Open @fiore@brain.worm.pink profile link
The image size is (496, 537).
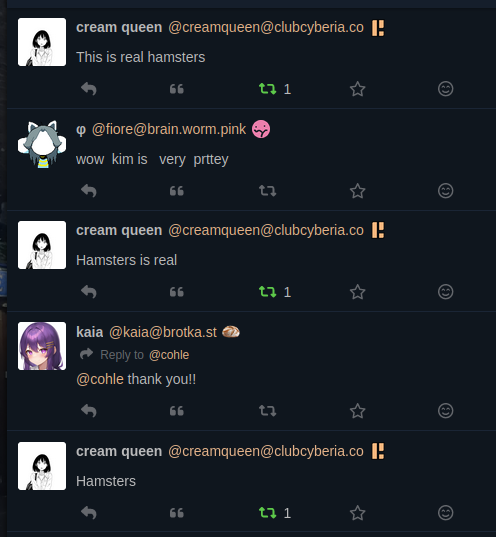169,129
